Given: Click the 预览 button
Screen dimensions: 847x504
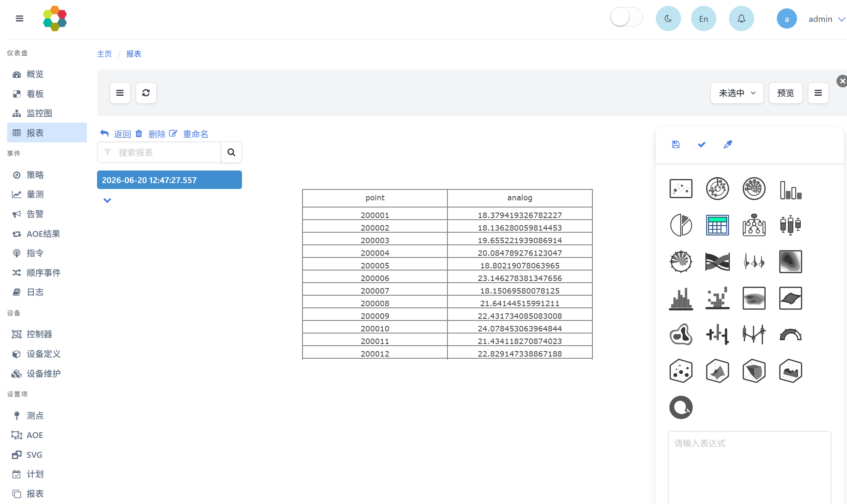Looking at the screenshot, I should click(x=785, y=93).
